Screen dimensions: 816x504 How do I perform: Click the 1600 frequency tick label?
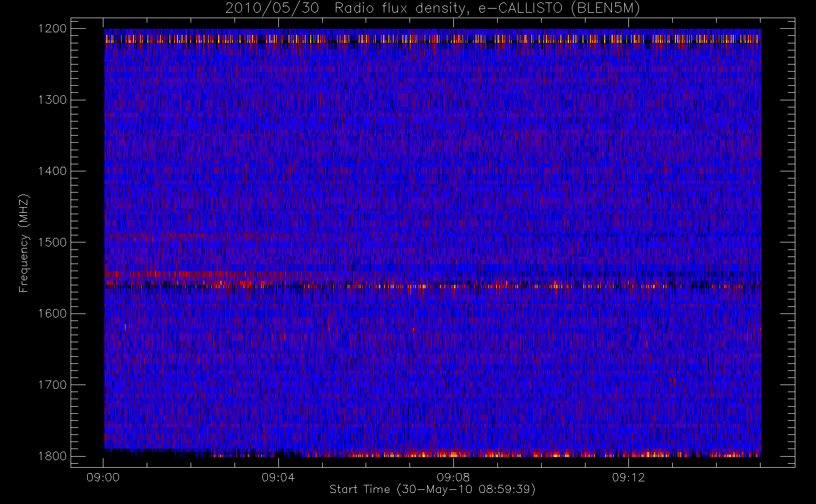(x=52, y=313)
